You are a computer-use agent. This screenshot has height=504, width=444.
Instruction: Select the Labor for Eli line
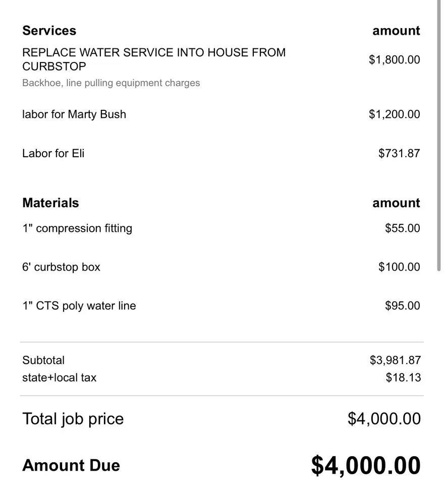(x=53, y=153)
